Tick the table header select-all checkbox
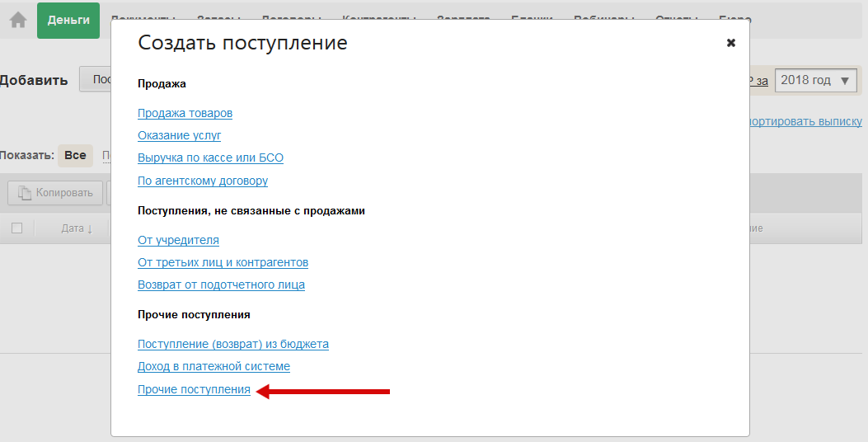Screen dimensions: 868x442 tap(17, 228)
